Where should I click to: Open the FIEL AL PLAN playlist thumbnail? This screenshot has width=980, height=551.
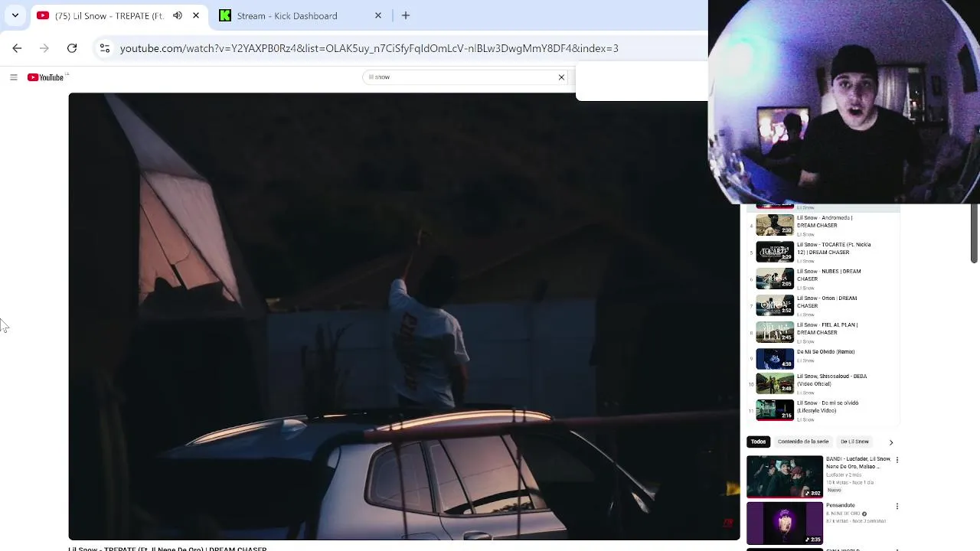[x=775, y=332]
